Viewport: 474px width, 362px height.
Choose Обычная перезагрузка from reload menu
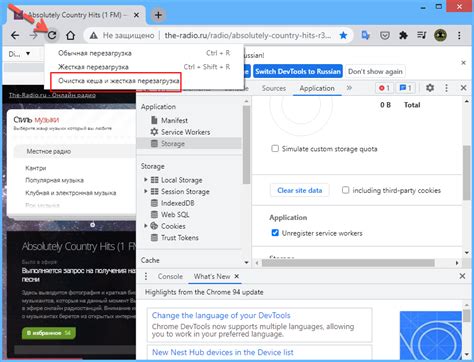click(144, 53)
